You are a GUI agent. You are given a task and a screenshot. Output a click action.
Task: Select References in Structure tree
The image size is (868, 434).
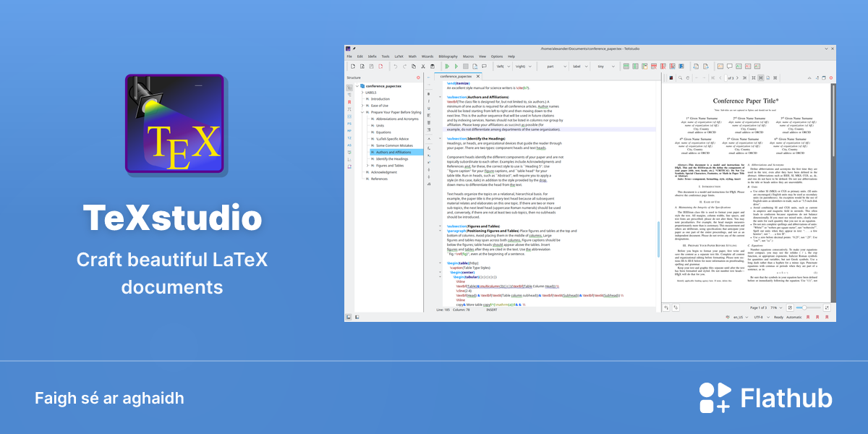379,179
